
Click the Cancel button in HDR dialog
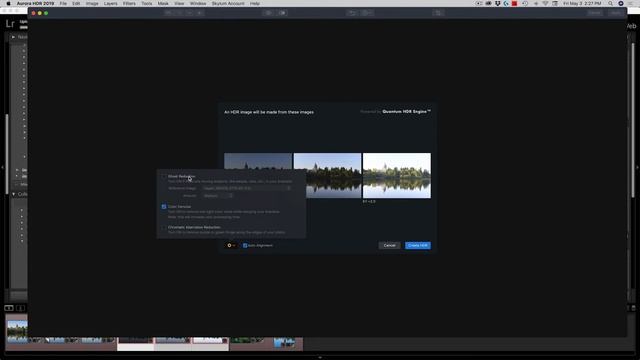point(389,245)
